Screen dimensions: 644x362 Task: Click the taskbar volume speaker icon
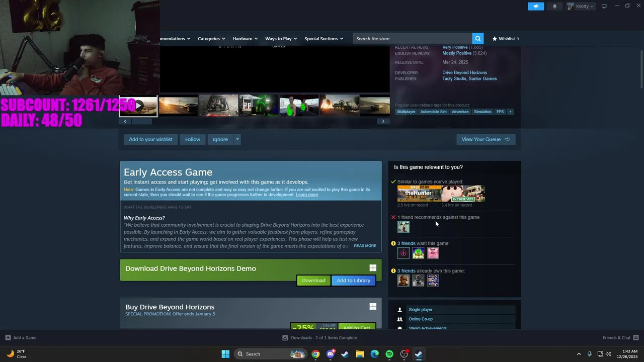(x=609, y=354)
